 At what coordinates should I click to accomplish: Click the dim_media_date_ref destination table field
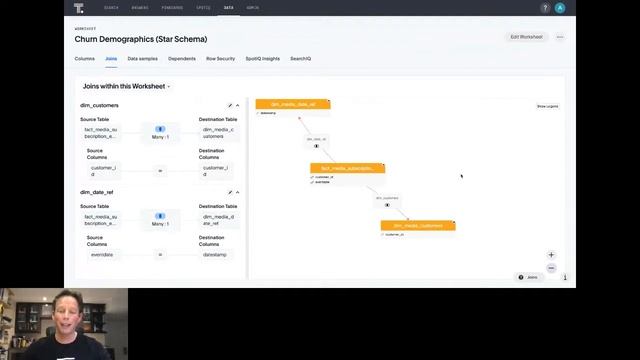tap(219, 220)
